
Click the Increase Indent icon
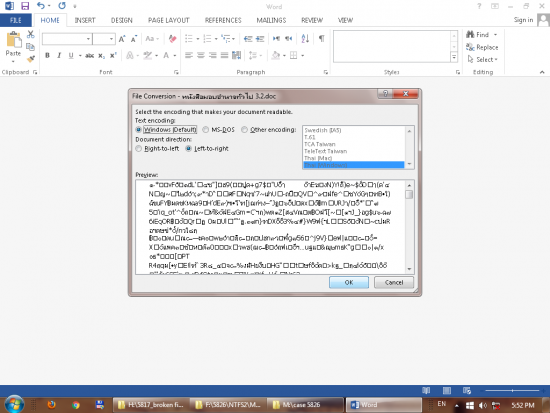tap(260, 39)
